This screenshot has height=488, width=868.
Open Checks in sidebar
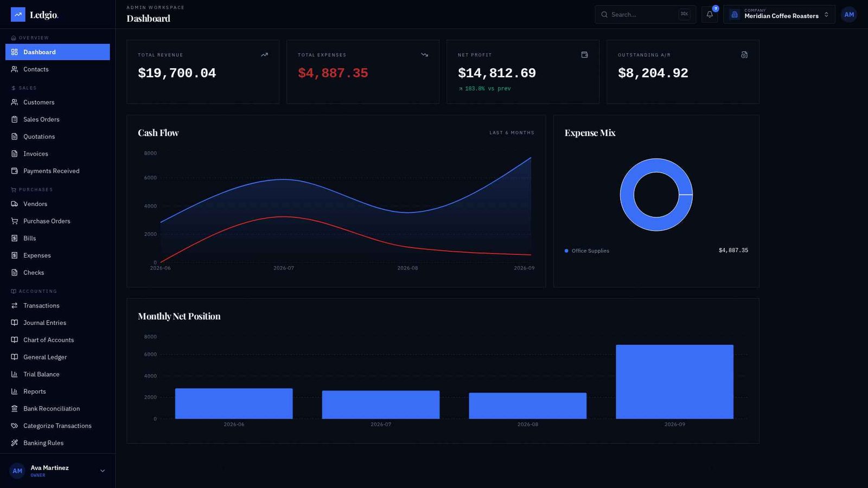pos(58,273)
